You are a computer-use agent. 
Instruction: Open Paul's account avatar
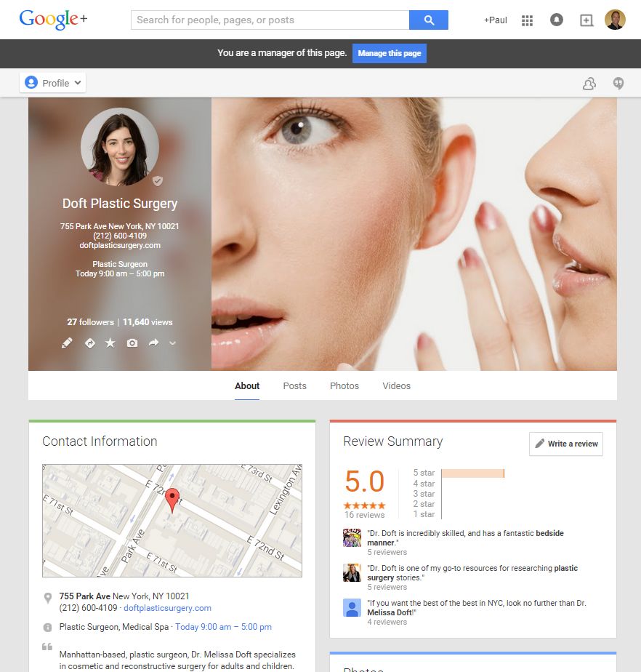coord(615,20)
